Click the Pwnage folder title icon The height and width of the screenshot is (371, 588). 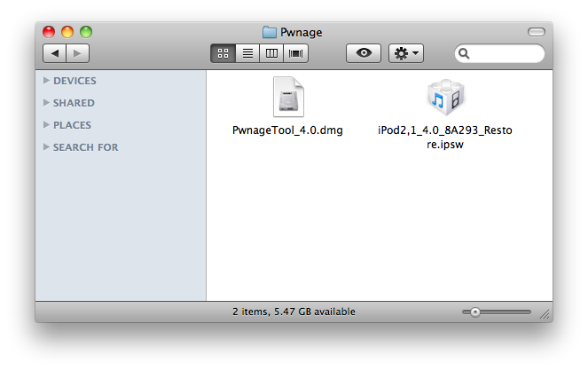click(270, 33)
